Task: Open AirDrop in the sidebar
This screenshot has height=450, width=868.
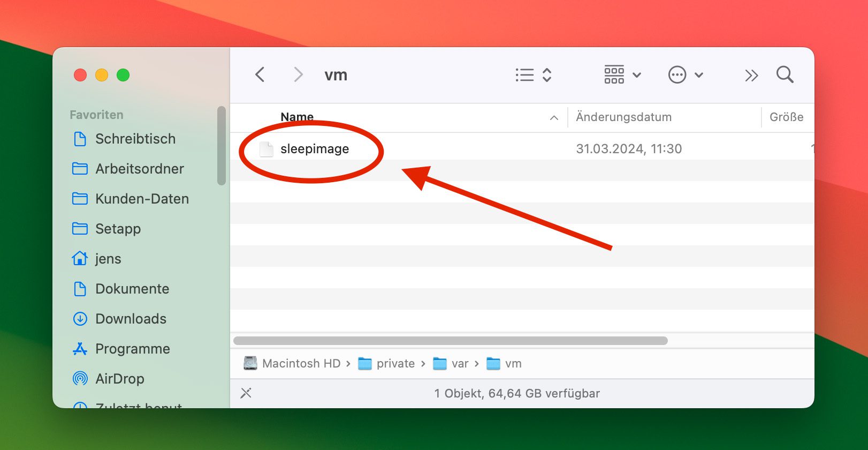Action: click(x=119, y=379)
